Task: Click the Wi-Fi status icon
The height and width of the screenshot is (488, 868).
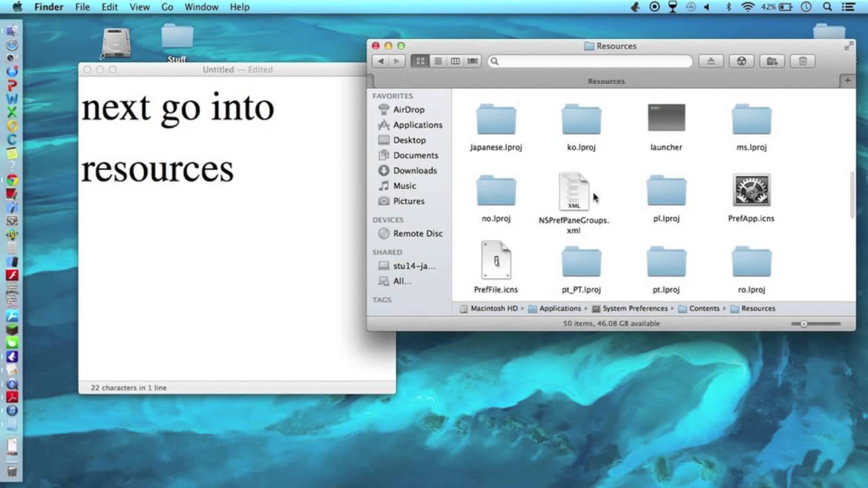Action: coord(748,7)
